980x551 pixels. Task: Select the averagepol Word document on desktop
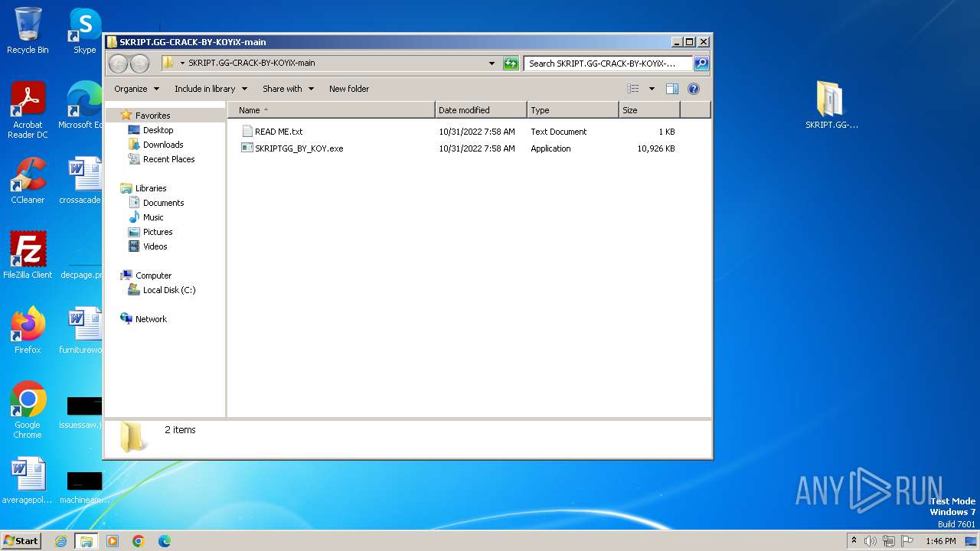28,481
